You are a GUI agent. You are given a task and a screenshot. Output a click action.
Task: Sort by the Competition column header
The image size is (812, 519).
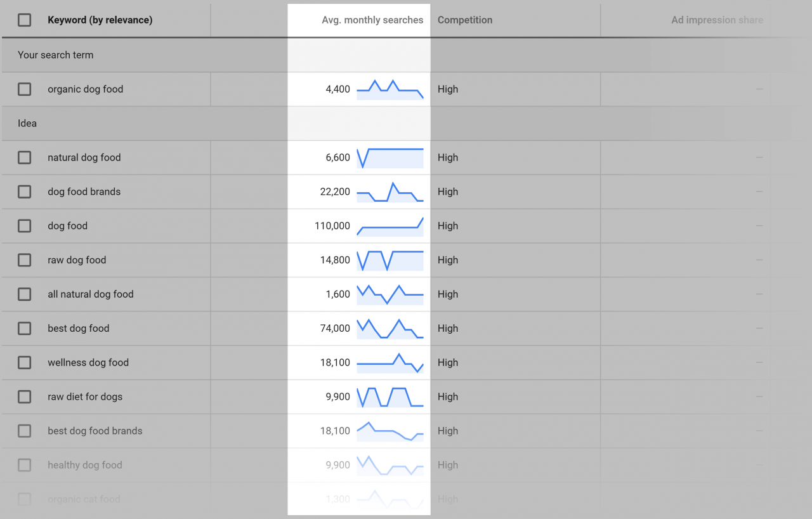(465, 20)
